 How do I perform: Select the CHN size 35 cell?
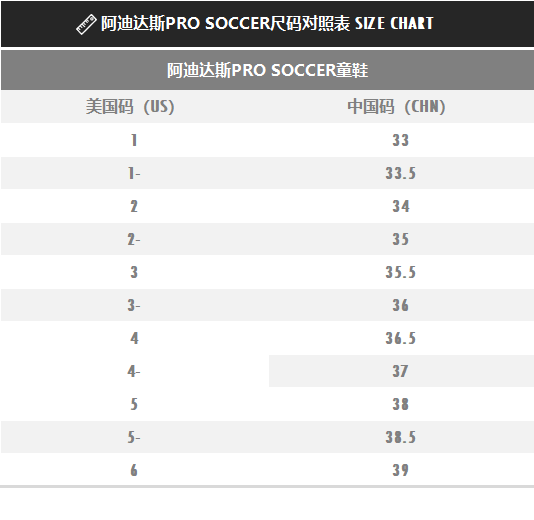(x=400, y=239)
